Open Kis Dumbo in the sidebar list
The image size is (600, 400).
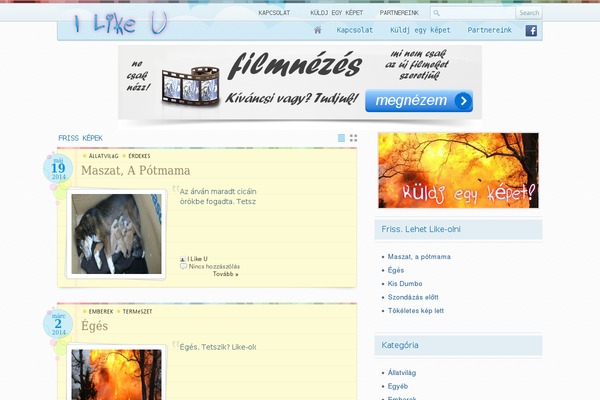click(405, 284)
